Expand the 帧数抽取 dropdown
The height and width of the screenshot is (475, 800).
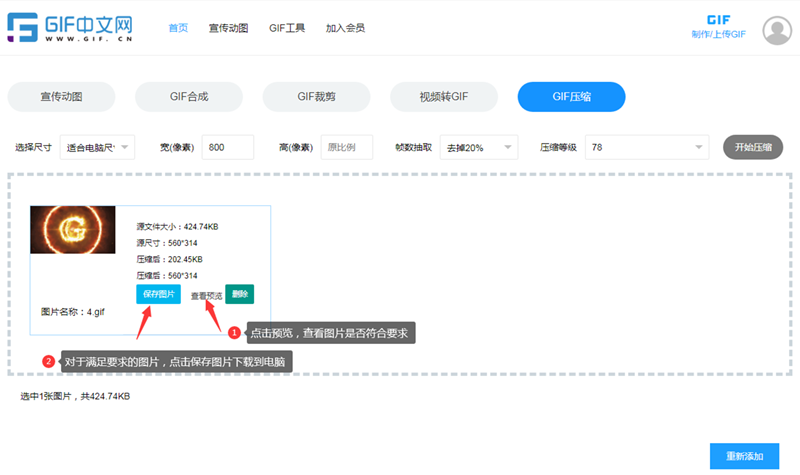pyautogui.click(x=479, y=147)
